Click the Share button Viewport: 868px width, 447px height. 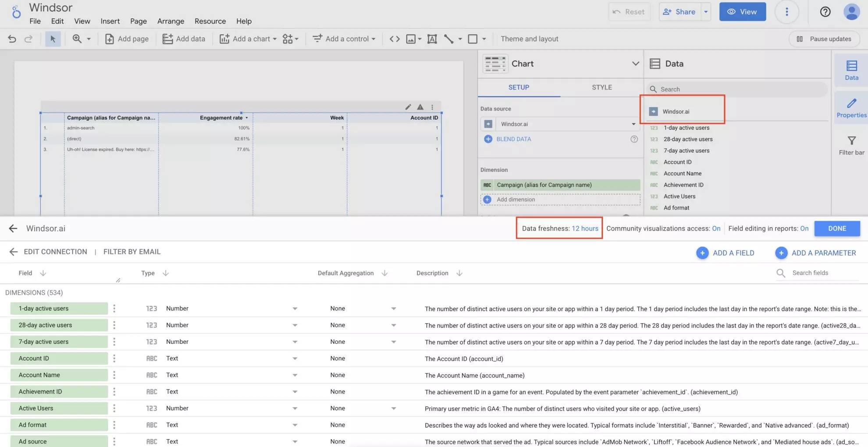click(x=679, y=12)
